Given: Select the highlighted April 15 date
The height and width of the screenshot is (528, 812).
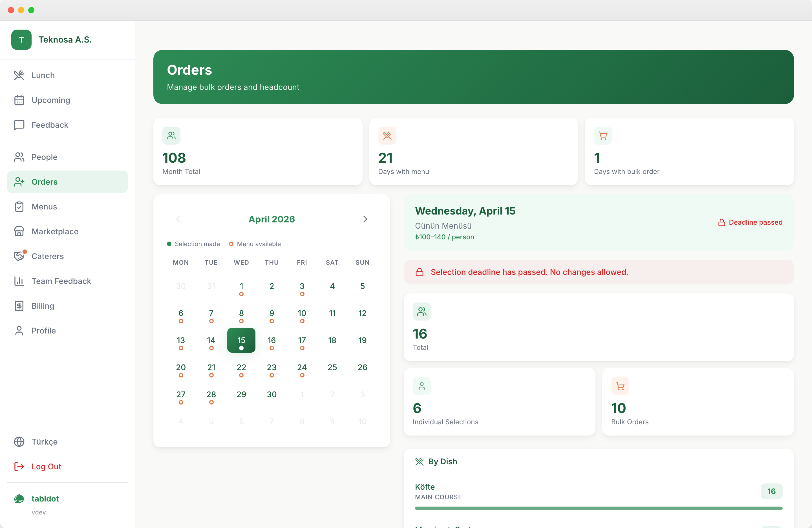Looking at the screenshot, I should point(241,341).
